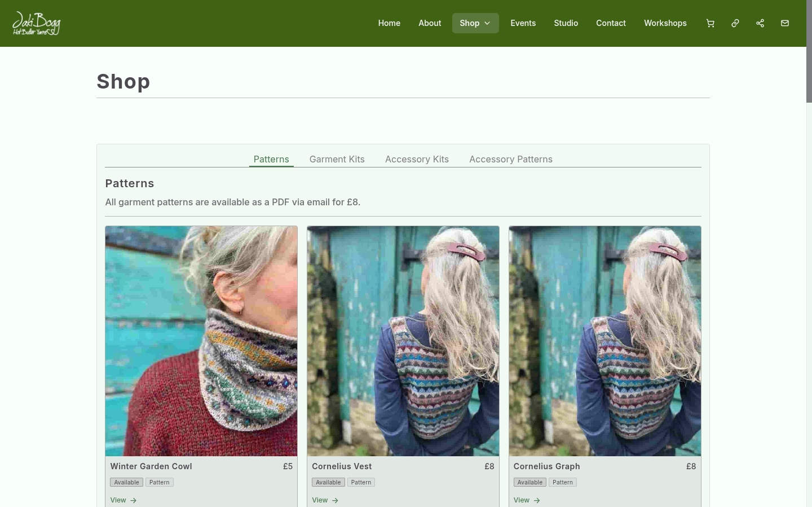Click the Winter Garden Cowl title
Image resolution: width=812 pixels, height=507 pixels.
(x=151, y=466)
